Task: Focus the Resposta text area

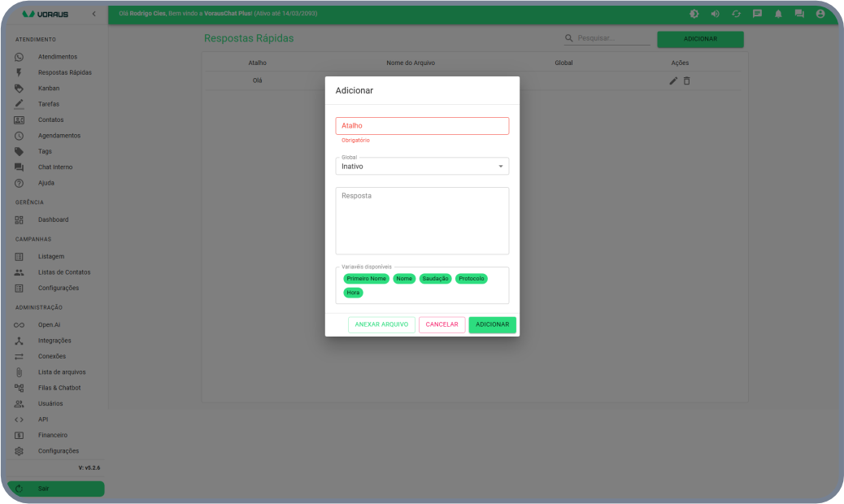Action: [421, 220]
